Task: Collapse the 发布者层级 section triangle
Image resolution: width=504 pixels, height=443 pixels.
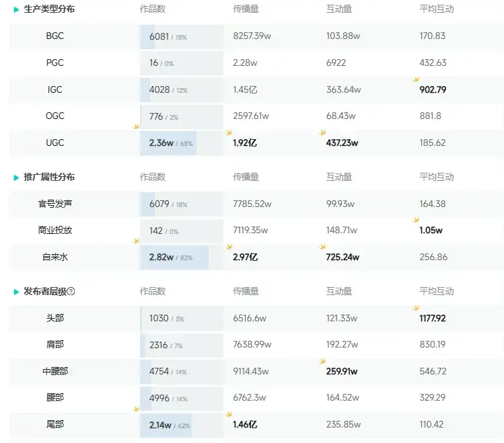Action: click(x=16, y=292)
